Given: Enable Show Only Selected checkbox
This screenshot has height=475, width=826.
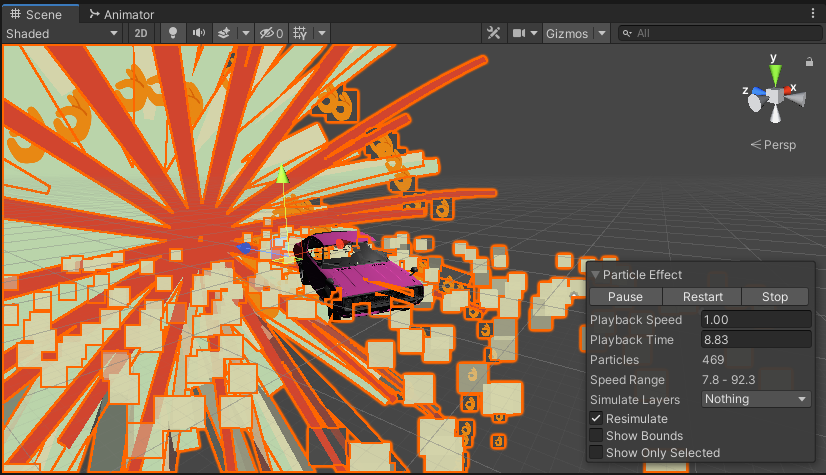Looking at the screenshot, I should pyautogui.click(x=596, y=452).
